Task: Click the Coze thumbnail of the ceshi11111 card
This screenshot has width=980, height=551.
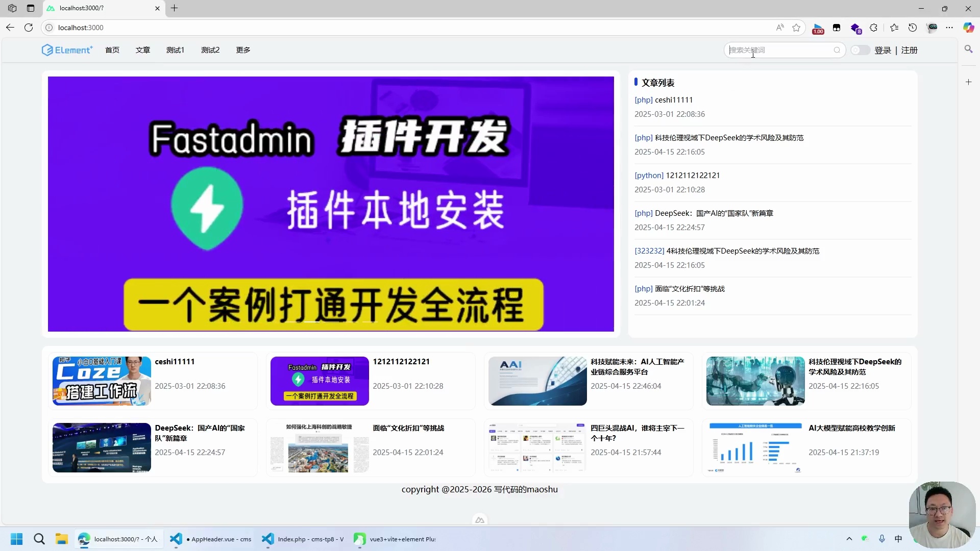Action: click(102, 381)
